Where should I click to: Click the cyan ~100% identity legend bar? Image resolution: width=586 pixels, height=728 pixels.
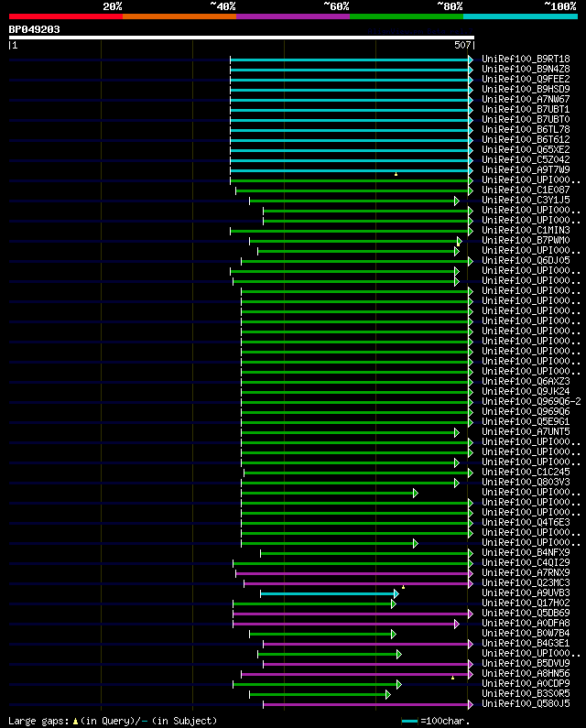click(520, 16)
